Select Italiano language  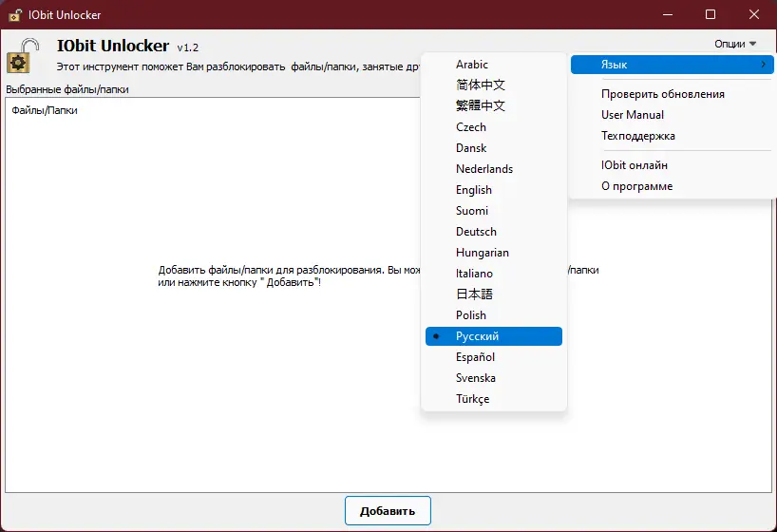click(x=494, y=274)
